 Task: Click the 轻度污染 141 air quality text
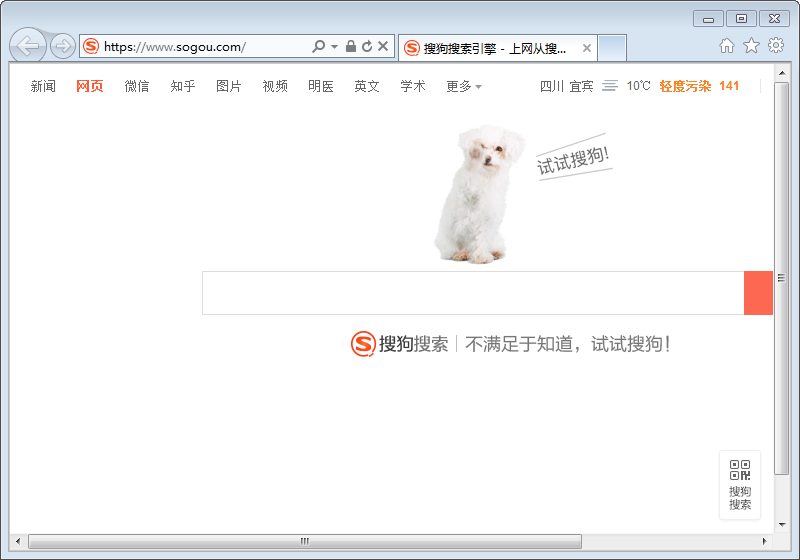[x=699, y=86]
